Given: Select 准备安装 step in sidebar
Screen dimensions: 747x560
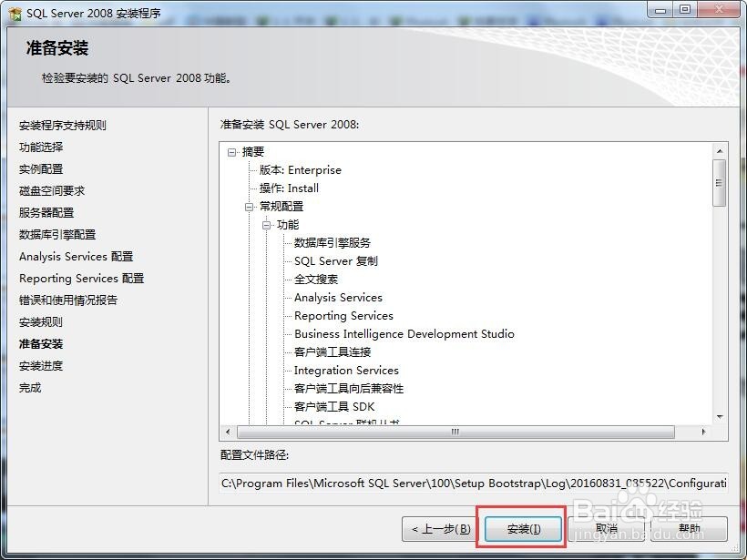Looking at the screenshot, I should [41, 344].
